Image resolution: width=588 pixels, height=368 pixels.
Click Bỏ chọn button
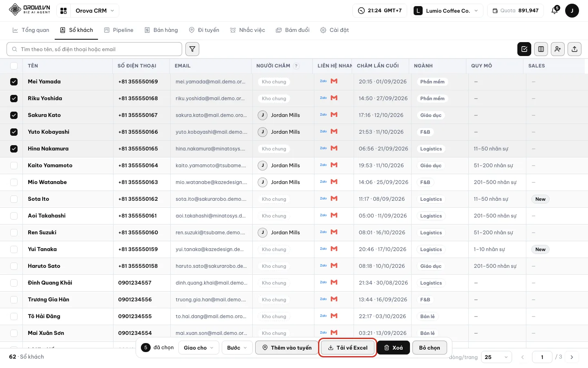click(x=430, y=348)
